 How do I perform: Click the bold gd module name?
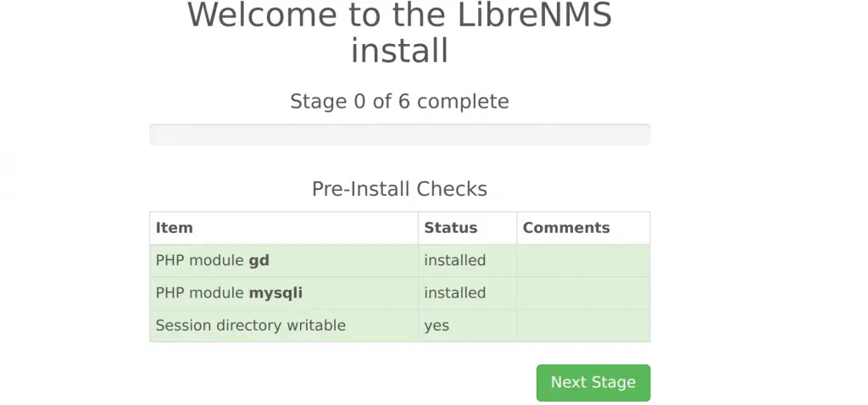pos(259,261)
